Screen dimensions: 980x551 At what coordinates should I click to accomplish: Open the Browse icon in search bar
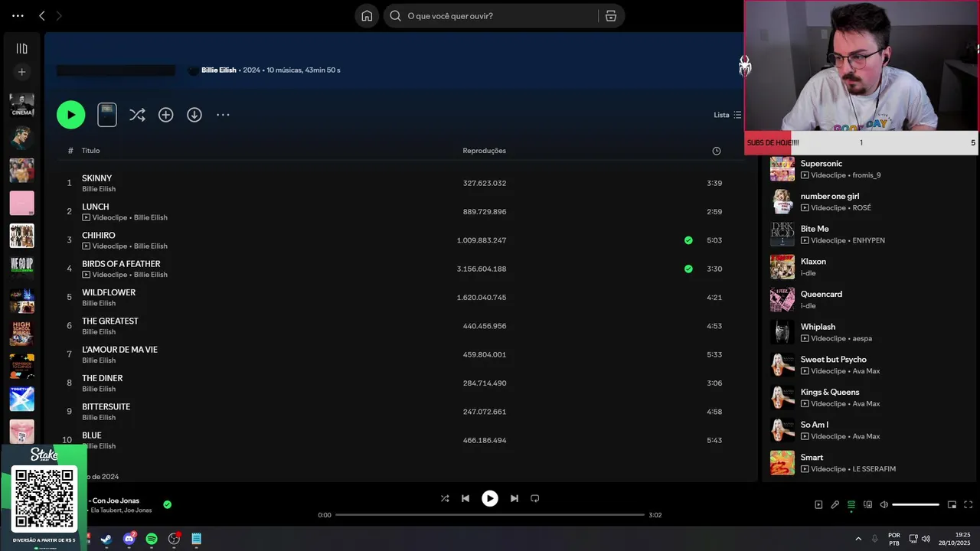pyautogui.click(x=611, y=15)
